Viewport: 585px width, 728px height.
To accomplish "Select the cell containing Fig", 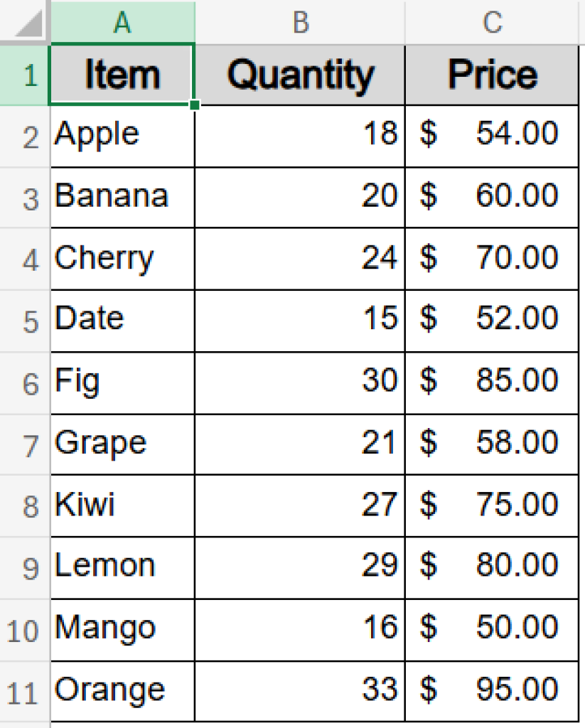I will pyautogui.click(x=121, y=381).
